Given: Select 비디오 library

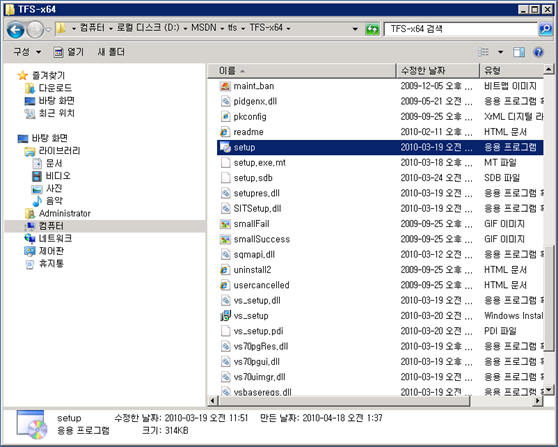Looking at the screenshot, I should [x=58, y=176].
